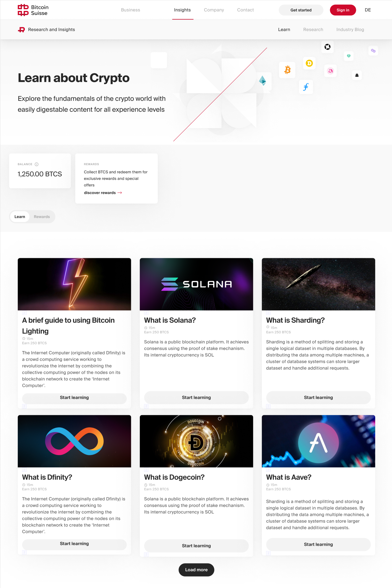Click the pink unicorn Uniswap icon

coord(331,71)
